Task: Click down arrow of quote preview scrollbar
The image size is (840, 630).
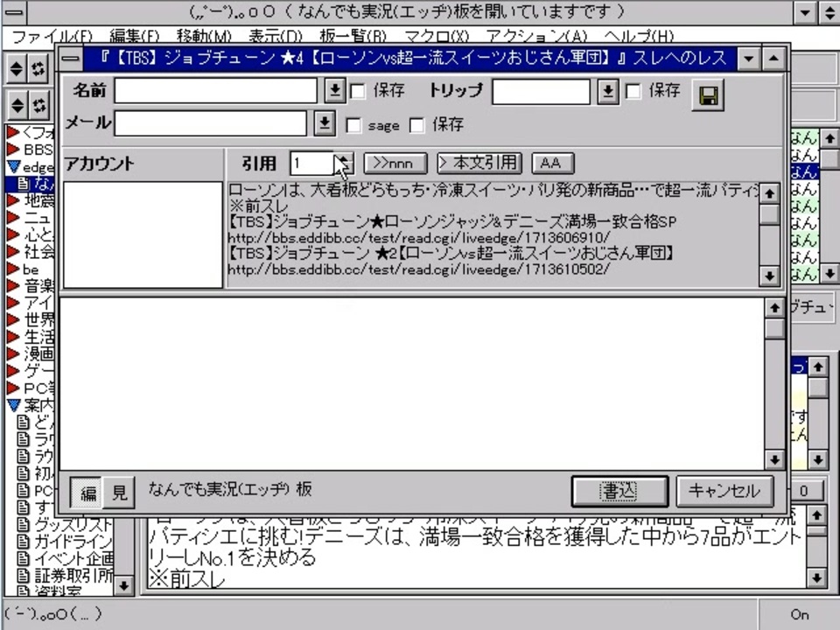Action: pos(769,276)
